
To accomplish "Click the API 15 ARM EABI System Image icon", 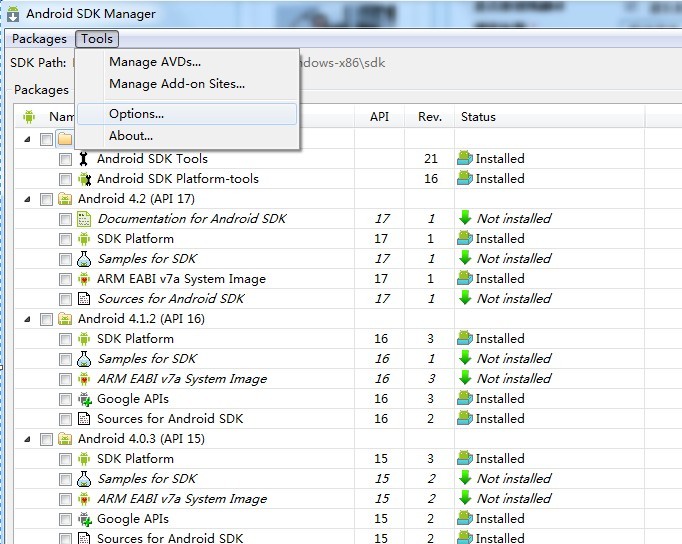I will click(84, 499).
